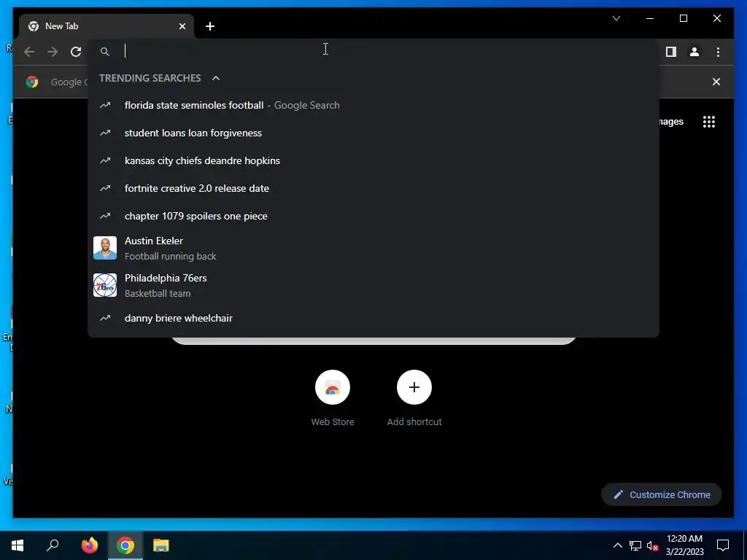
Task: Choose danny briere wheelchair suggestion
Action: [x=373, y=318]
